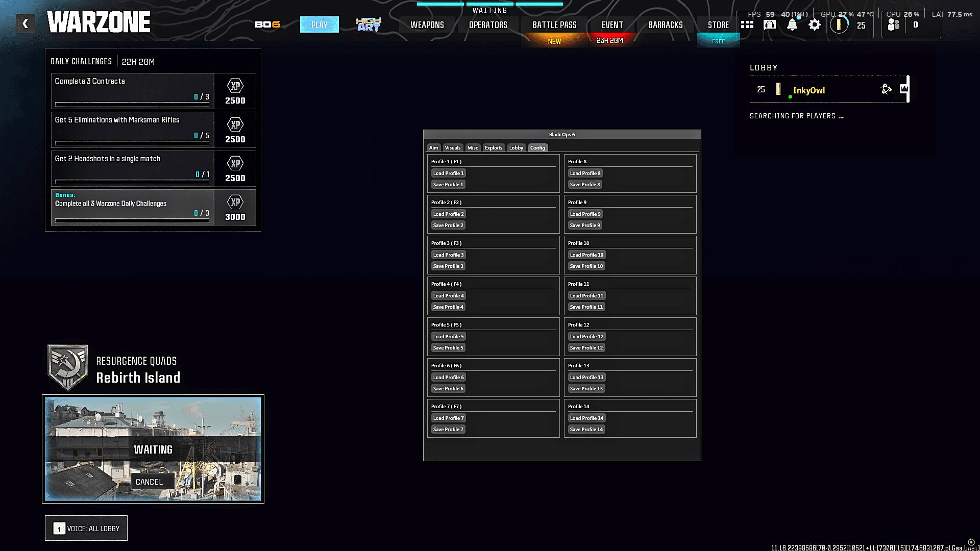Viewport: 980px width, 551px height.
Task: Click the Searching For Players status text
Action: click(796, 116)
